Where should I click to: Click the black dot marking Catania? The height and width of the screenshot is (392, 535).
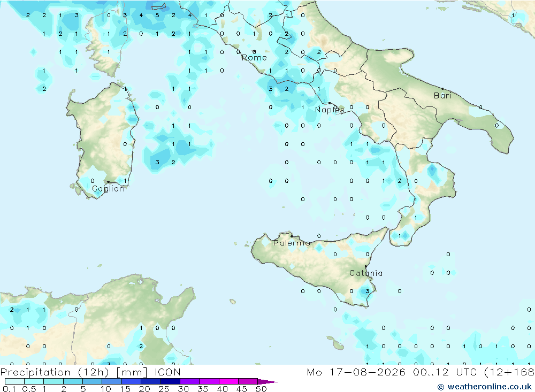(x=366, y=266)
